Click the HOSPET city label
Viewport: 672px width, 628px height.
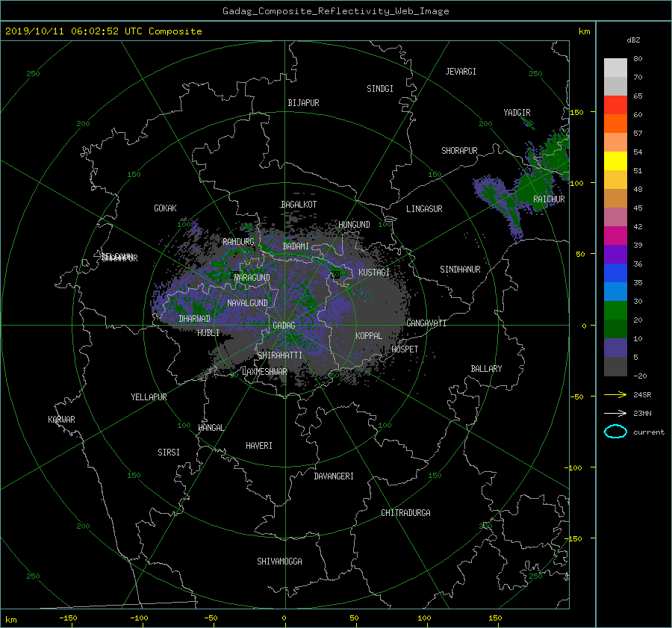405,349
